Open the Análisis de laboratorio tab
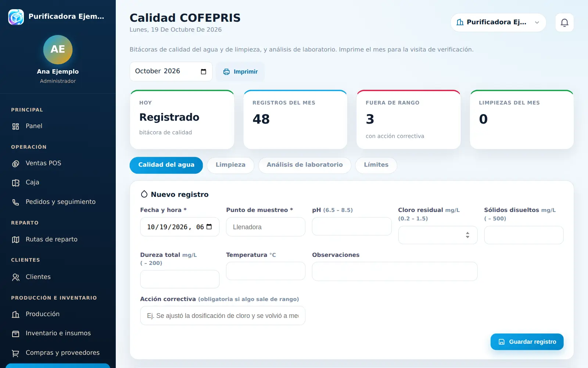This screenshot has width=588, height=368. click(305, 165)
